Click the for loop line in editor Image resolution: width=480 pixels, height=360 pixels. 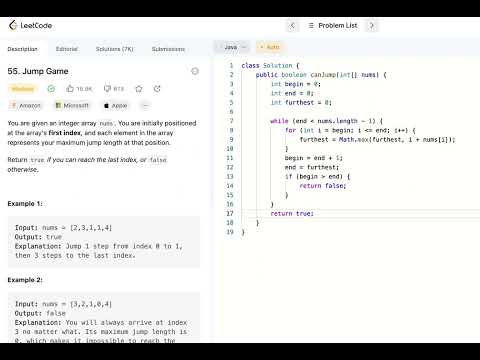pyautogui.click(x=350, y=130)
